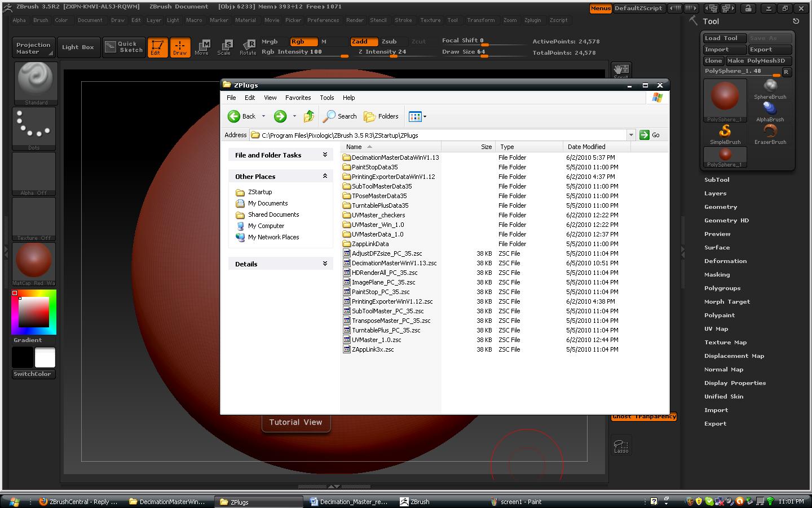
Task: Activate the Rotate transform icon
Action: [248, 47]
